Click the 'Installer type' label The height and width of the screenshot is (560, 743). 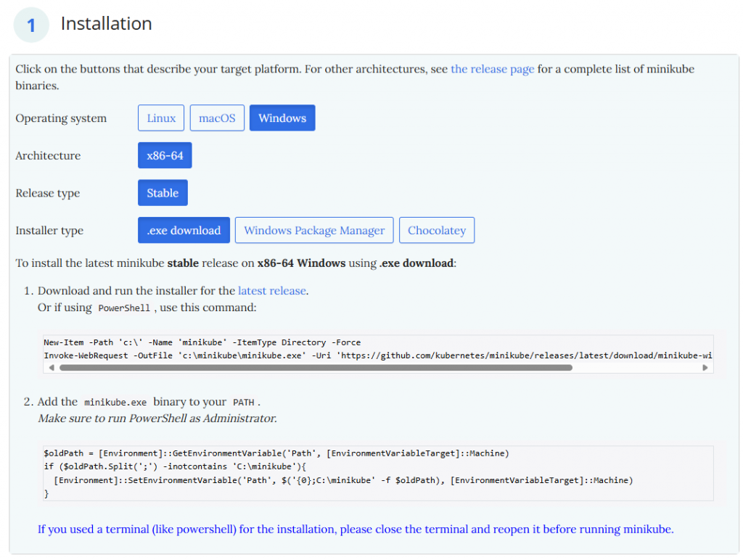pyautogui.click(x=49, y=231)
